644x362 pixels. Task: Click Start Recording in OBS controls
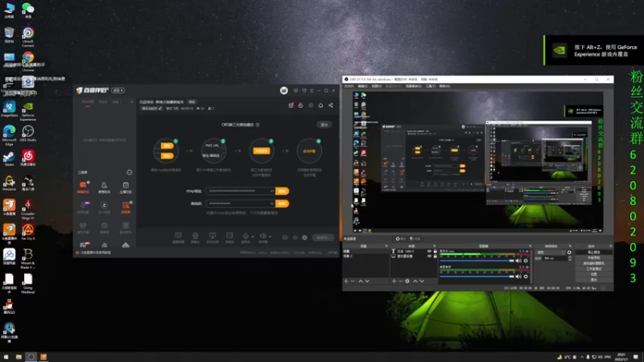[594, 257]
